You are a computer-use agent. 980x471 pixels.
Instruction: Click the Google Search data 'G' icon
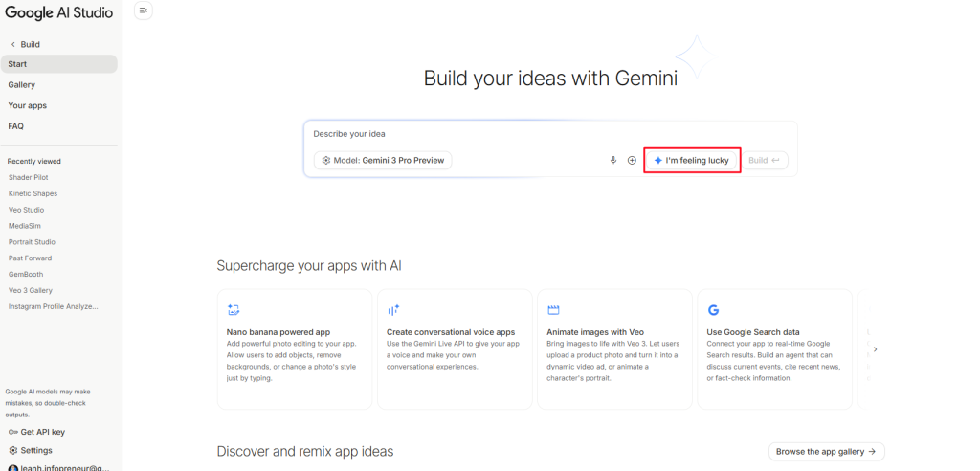713,310
